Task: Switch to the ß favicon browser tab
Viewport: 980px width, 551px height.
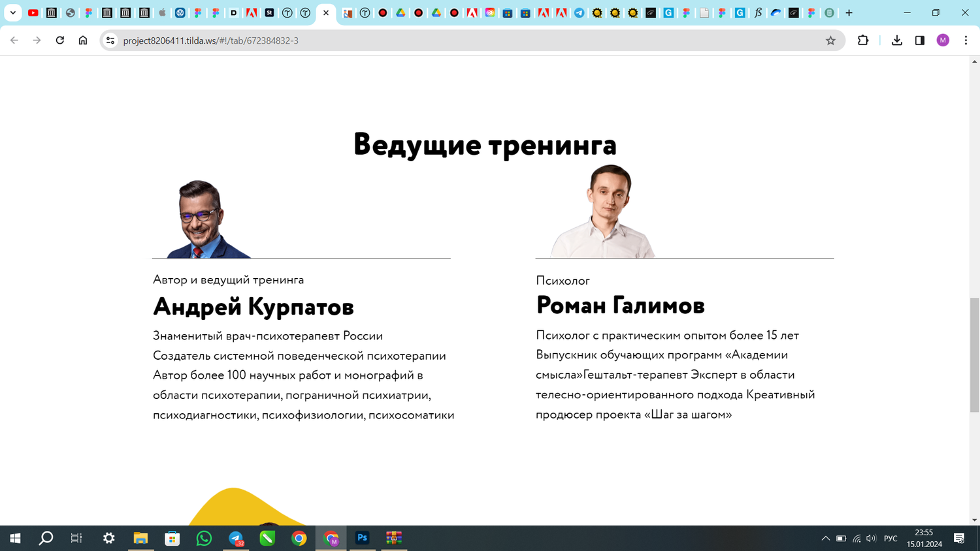Action: pos(758,12)
